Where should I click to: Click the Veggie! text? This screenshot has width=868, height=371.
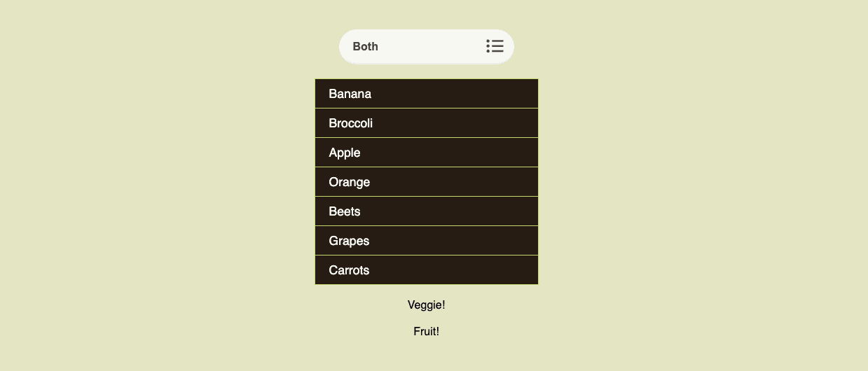click(x=426, y=305)
